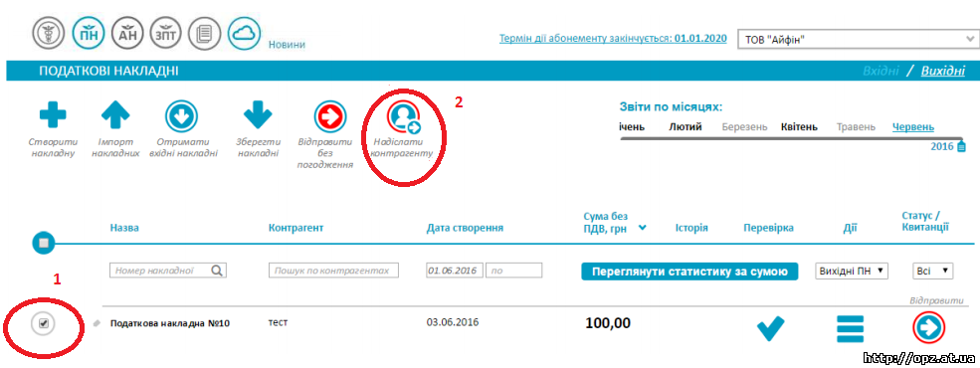Open the actions hamburger menu icon
The image size is (980, 368).
(x=850, y=328)
